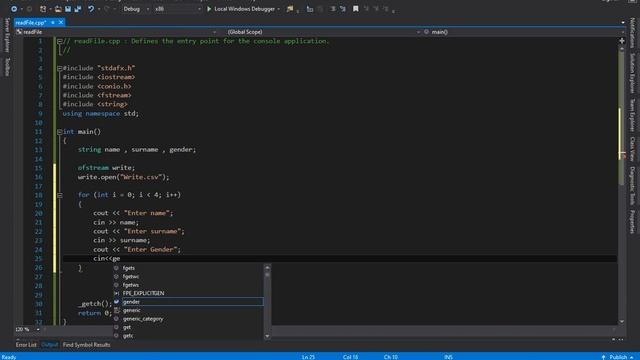640x360 pixels.
Task: Open the Team Explorer side tab
Action: pos(633,115)
